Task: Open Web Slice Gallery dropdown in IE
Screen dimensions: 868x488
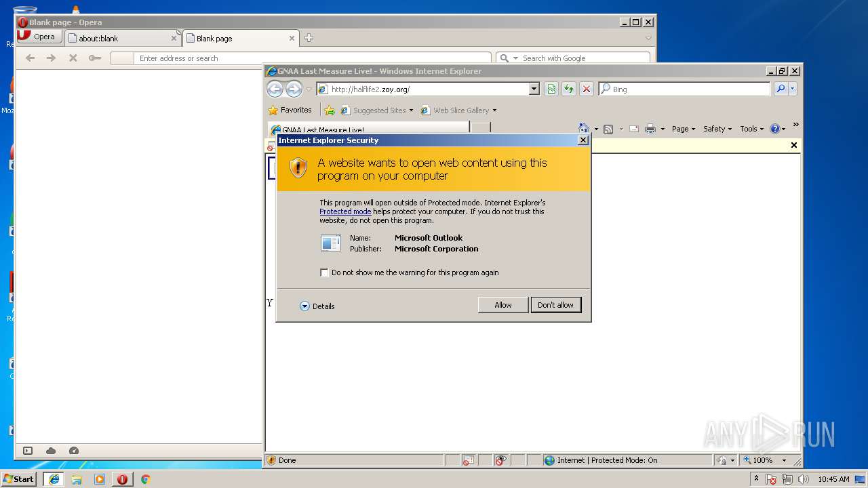Action: click(x=458, y=110)
